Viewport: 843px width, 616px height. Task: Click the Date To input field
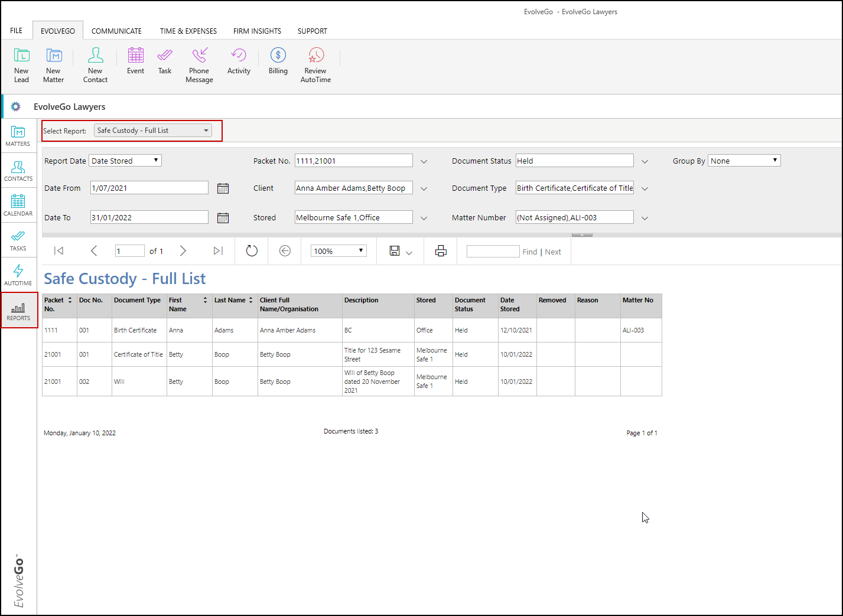tap(149, 217)
